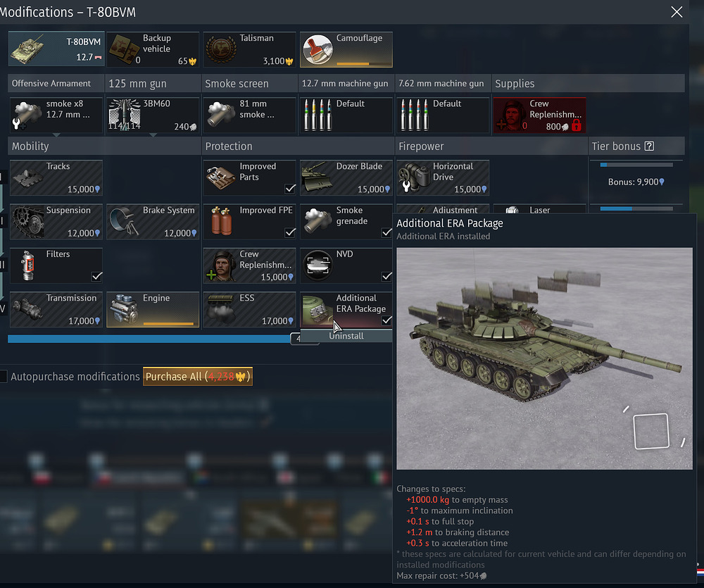Expand the smoke x8 offensive armament selector
This screenshot has width=704, height=588.
[56, 115]
